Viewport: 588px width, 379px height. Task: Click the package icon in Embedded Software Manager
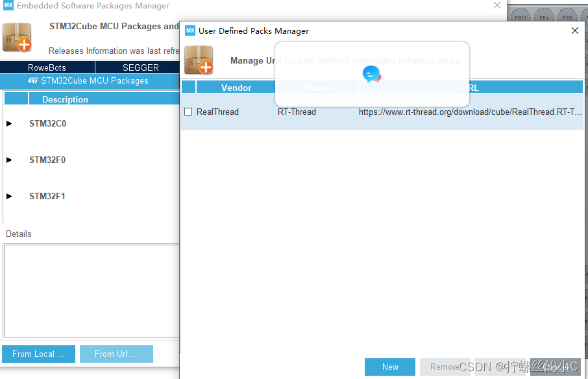click(17, 37)
